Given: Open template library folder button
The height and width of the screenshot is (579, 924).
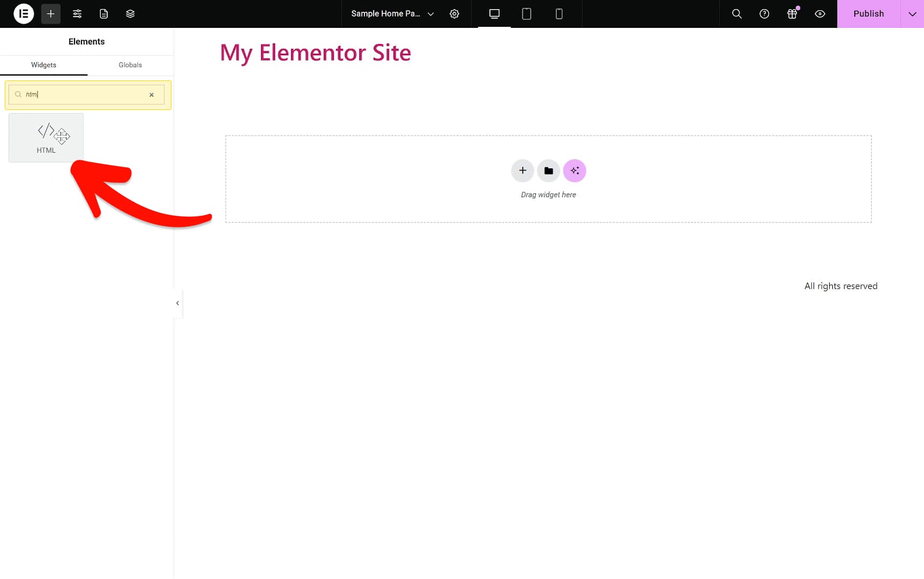Looking at the screenshot, I should point(548,170).
